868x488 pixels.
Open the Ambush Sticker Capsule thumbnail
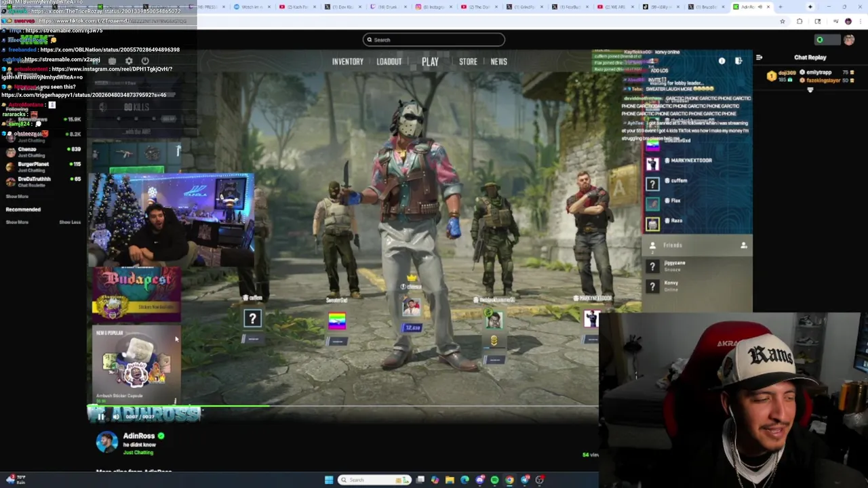coord(136,364)
